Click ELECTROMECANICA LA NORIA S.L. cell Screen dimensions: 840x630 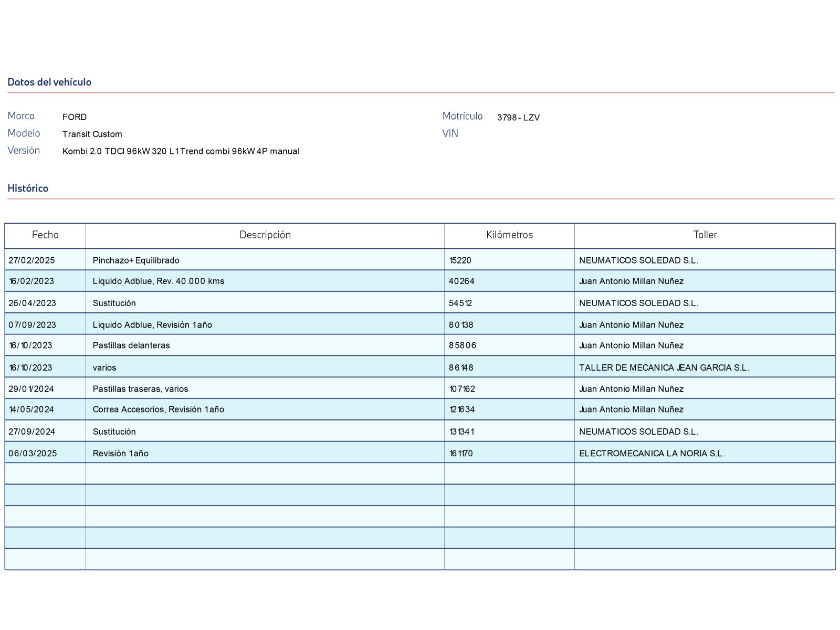point(652,454)
